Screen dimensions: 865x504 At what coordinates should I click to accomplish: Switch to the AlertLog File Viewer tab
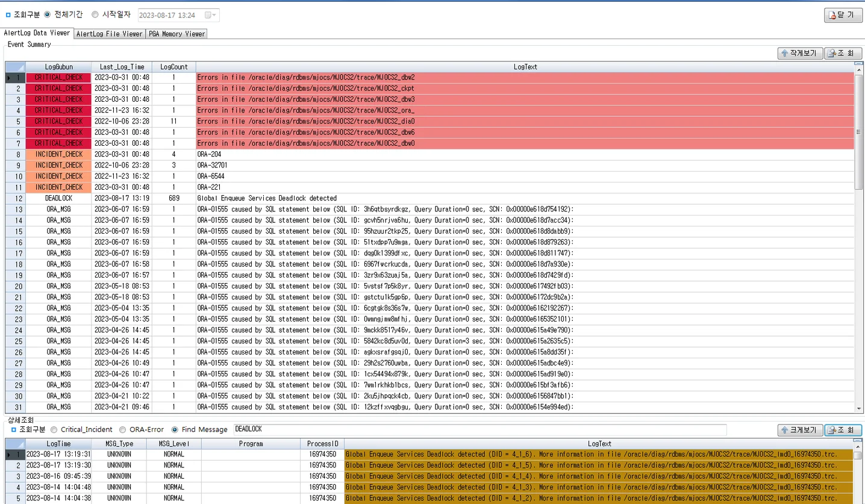tap(109, 34)
